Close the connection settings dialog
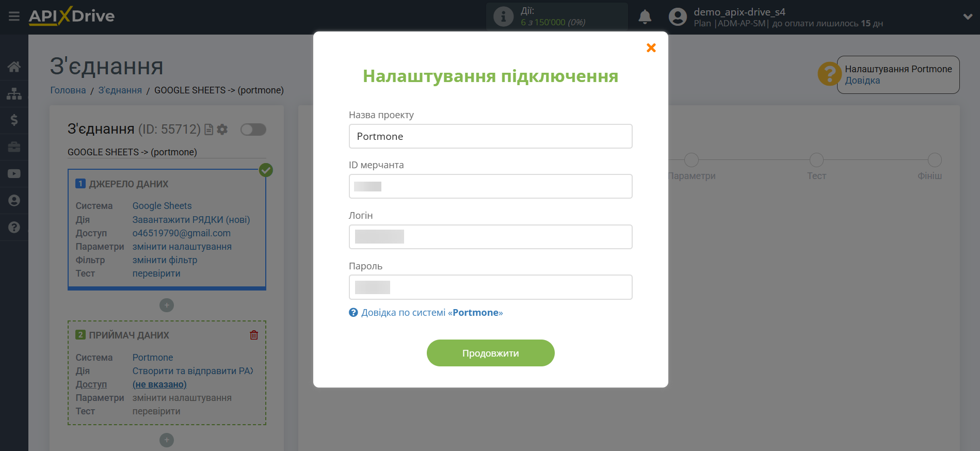Viewport: 980px width, 451px height. (651, 48)
